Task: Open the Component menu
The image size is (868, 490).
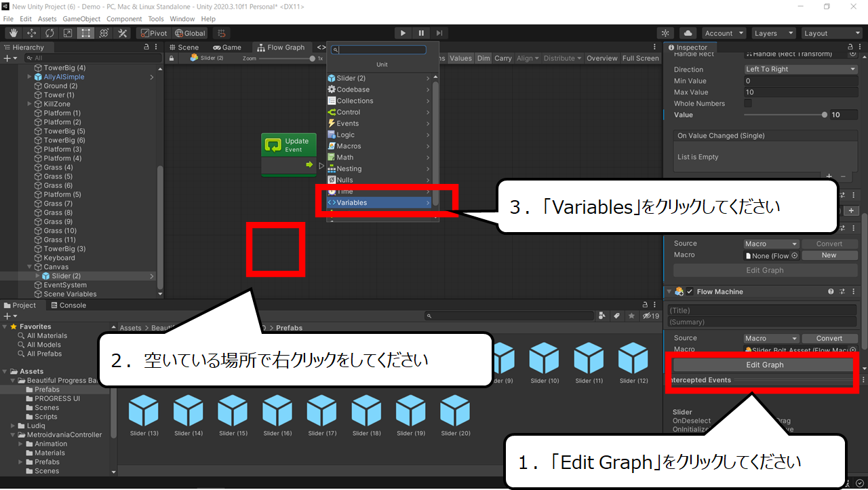Action: (x=124, y=19)
